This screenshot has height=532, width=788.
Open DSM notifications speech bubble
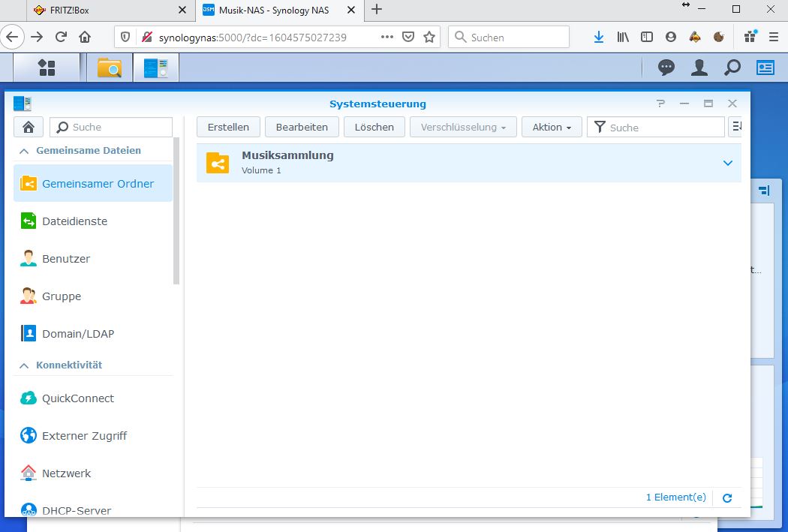[666, 68]
